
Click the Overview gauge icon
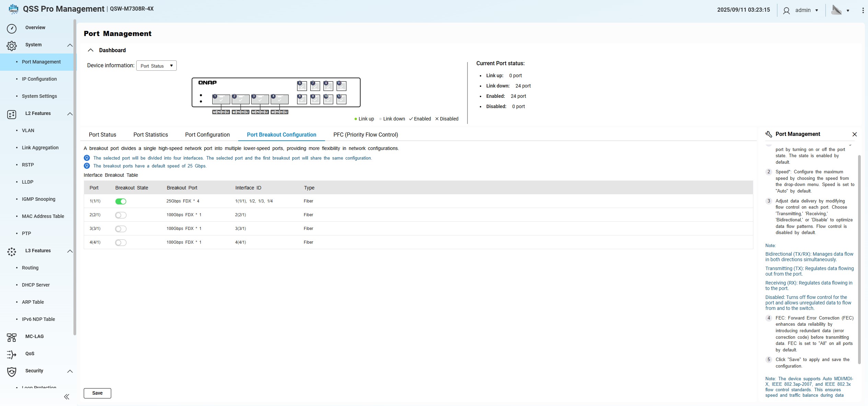click(12, 28)
